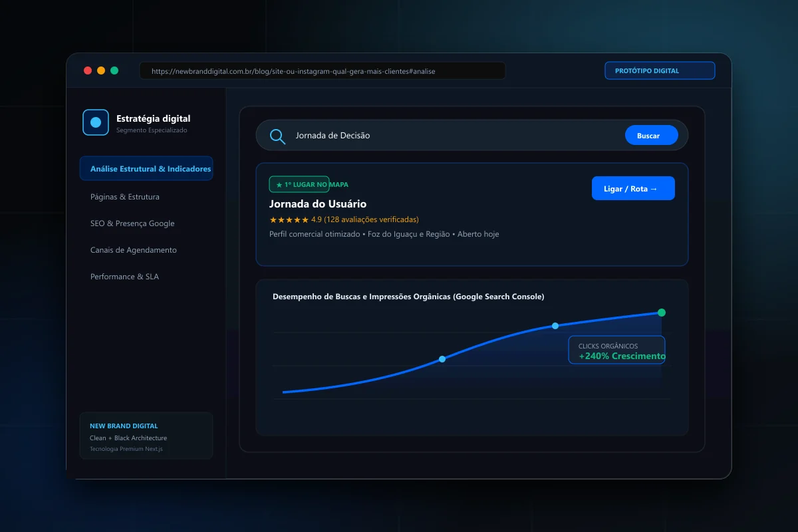Click the Jornada do Usuário title
The width and height of the screenshot is (798, 532).
[318, 204]
